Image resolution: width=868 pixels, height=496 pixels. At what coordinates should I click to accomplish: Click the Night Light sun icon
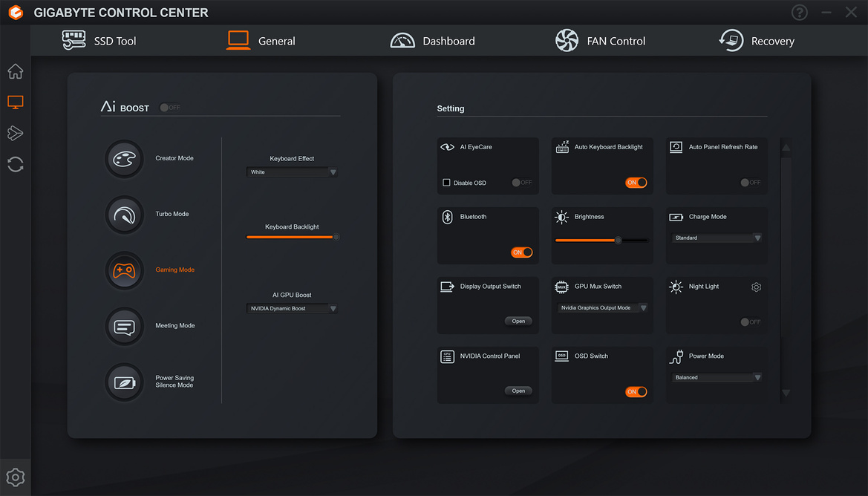[676, 287]
